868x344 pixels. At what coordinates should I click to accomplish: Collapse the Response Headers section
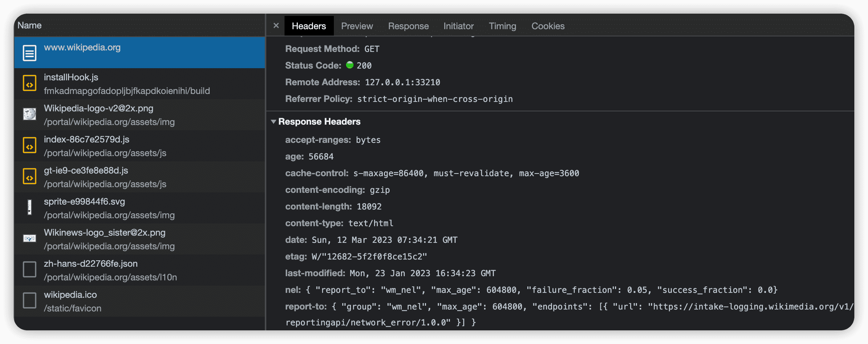[x=274, y=122]
